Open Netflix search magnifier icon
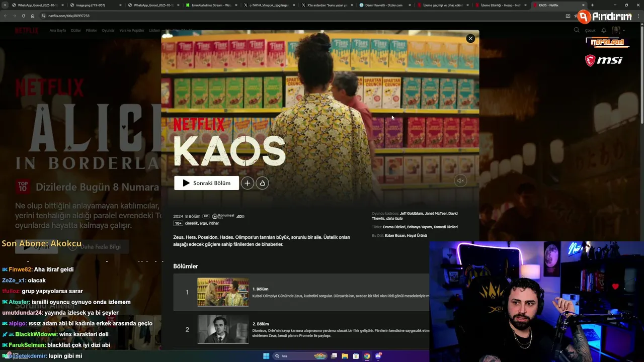 click(x=577, y=30)
